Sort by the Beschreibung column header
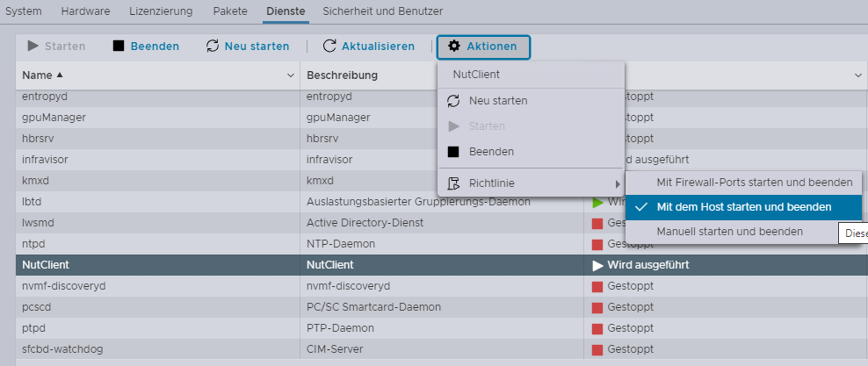868x366 pixels. pyautogui.click(x=342, y=75)
